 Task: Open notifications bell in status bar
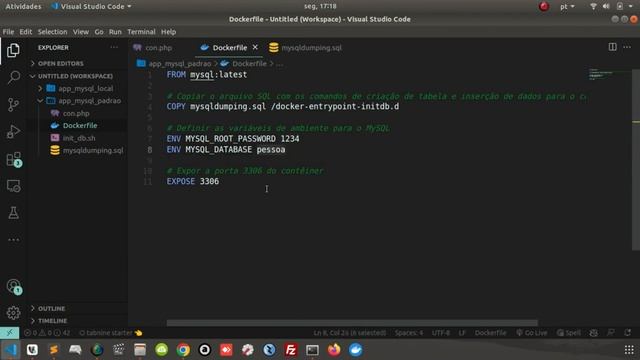627,333
